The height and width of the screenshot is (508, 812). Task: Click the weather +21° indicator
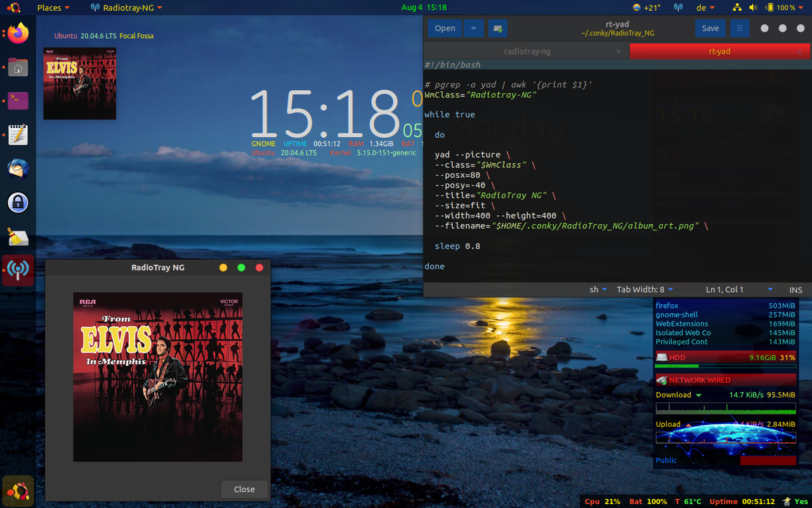coord(646,8)
